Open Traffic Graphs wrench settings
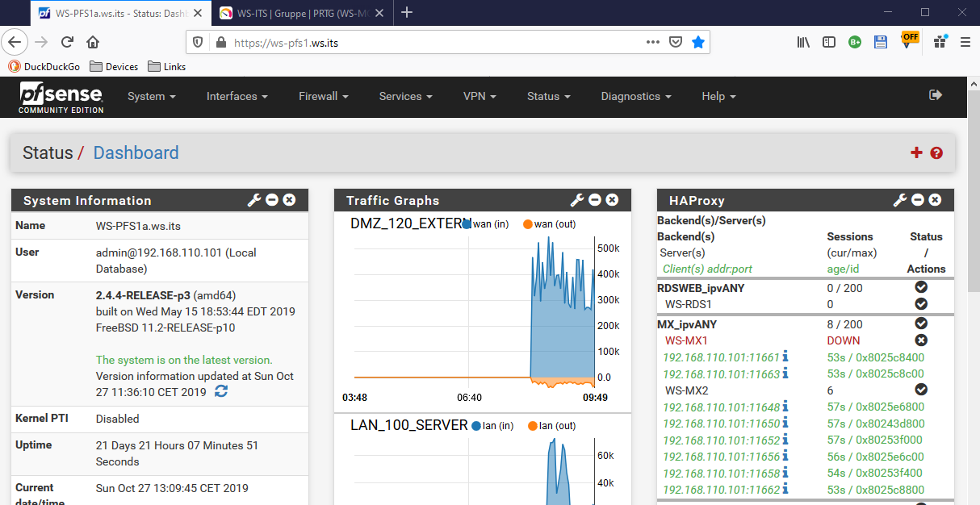This screenshot has width=980, height=505. (577, 200)
